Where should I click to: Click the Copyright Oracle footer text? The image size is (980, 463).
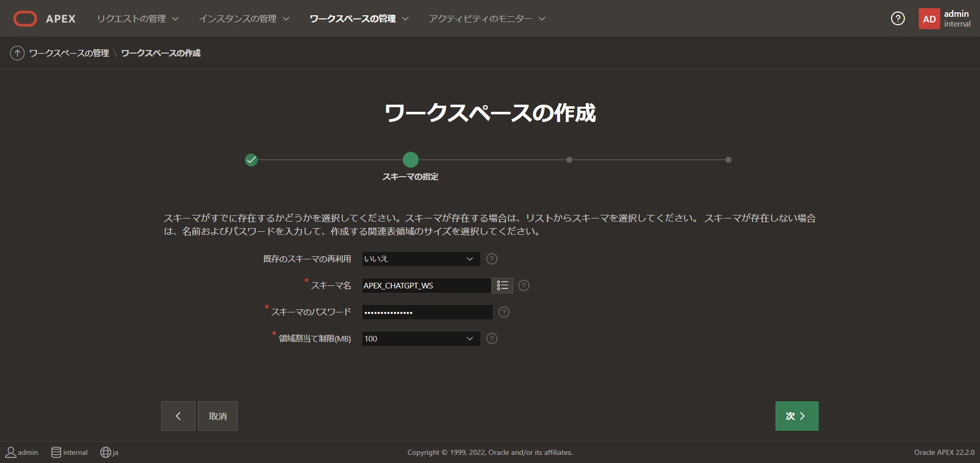(490, 452)
